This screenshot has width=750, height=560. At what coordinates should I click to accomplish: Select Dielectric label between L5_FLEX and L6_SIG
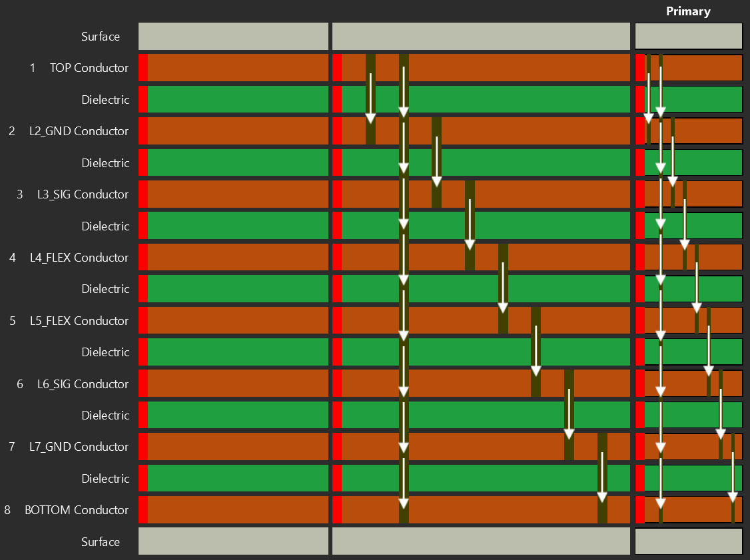tap(105, 352)
